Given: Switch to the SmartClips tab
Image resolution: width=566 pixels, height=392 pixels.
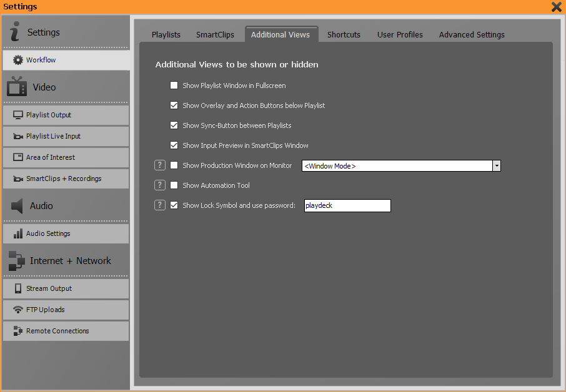Looking at the screenshot, I should click(215, 34).
